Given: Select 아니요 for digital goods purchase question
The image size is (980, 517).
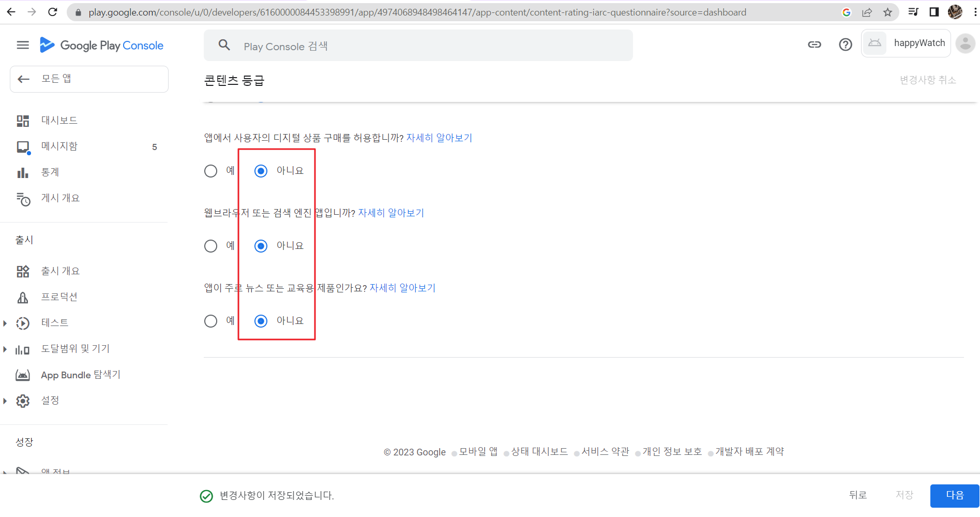Looking at the screenshot, I should 261,171.
